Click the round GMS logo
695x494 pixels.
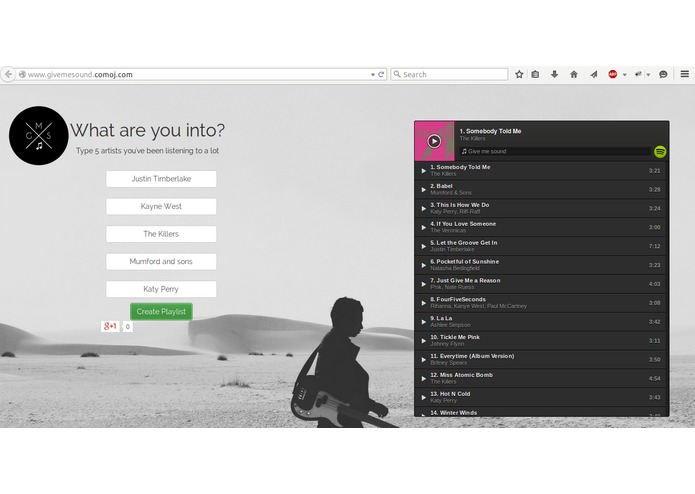pyautogui.click(x=39, y=136)
